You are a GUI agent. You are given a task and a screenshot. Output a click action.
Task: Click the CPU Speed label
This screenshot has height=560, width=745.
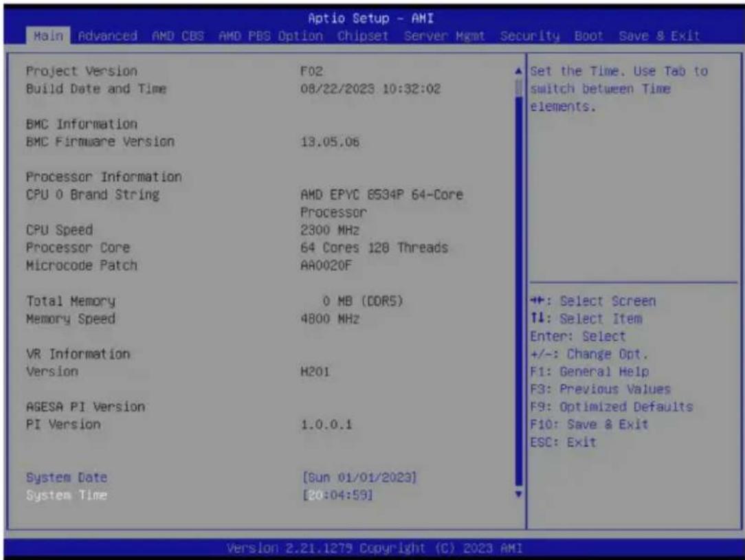(59, 230)
